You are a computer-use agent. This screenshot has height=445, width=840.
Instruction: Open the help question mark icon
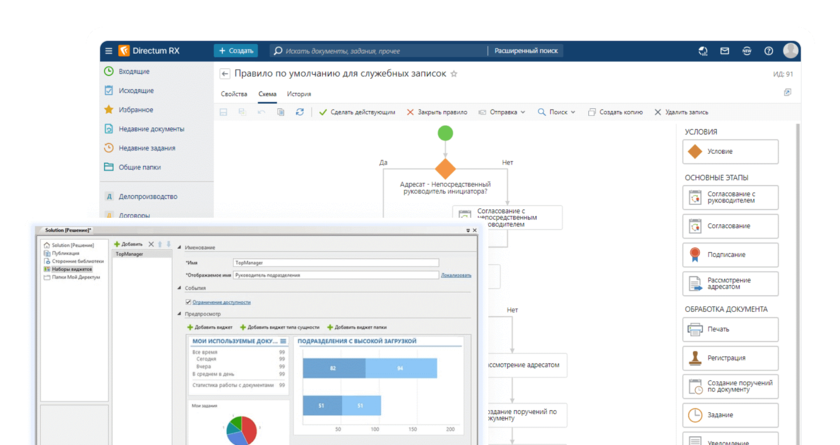[767, 51]
